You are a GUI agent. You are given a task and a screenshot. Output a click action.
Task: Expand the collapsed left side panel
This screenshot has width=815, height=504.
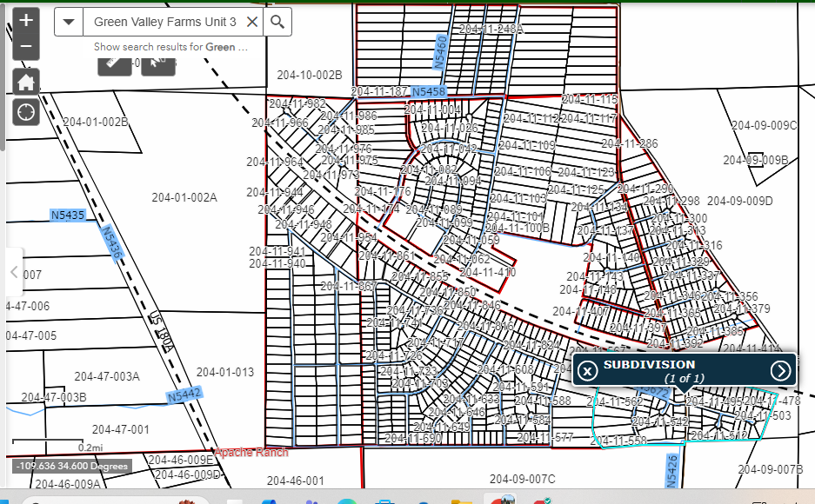point(14,272)
